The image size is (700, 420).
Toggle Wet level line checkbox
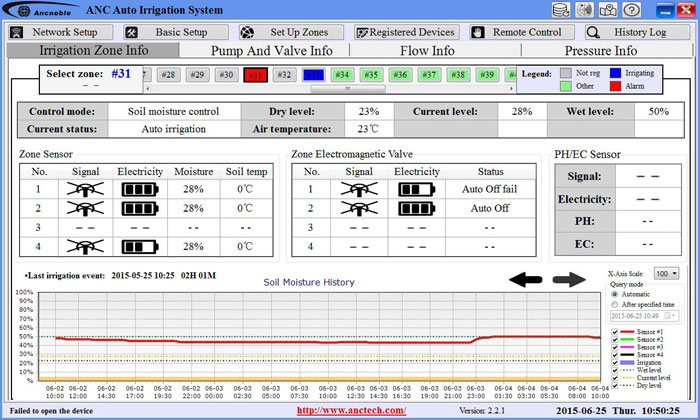coord(615,370)
